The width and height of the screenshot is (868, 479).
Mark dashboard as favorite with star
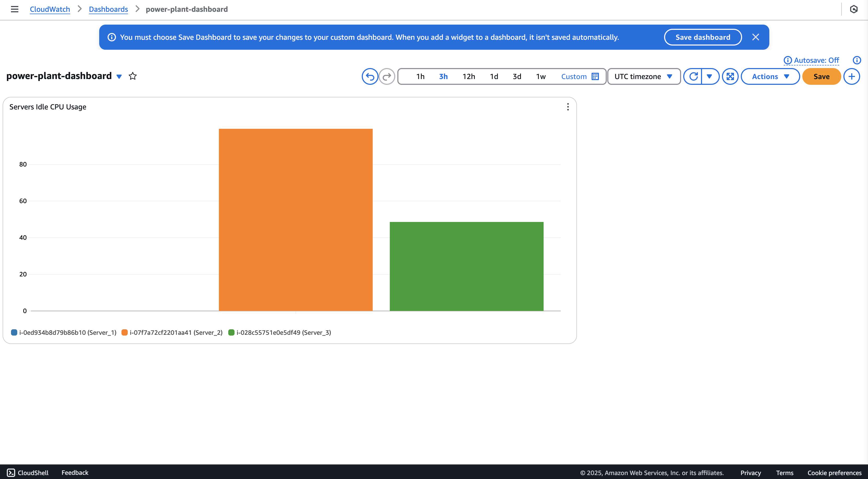(133, 76)
